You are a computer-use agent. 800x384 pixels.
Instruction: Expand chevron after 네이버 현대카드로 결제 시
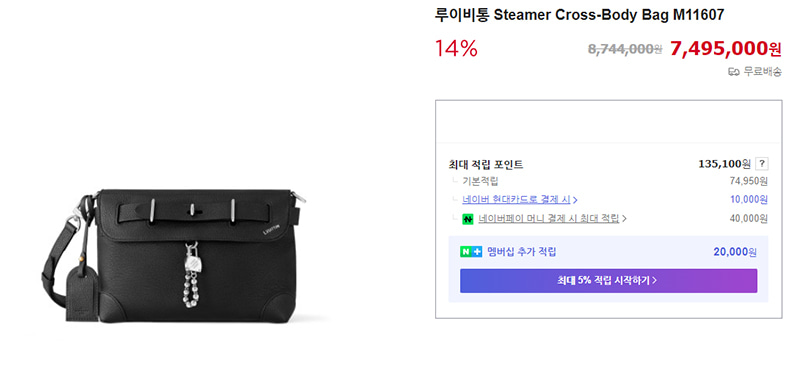click(x=575, y=199)
